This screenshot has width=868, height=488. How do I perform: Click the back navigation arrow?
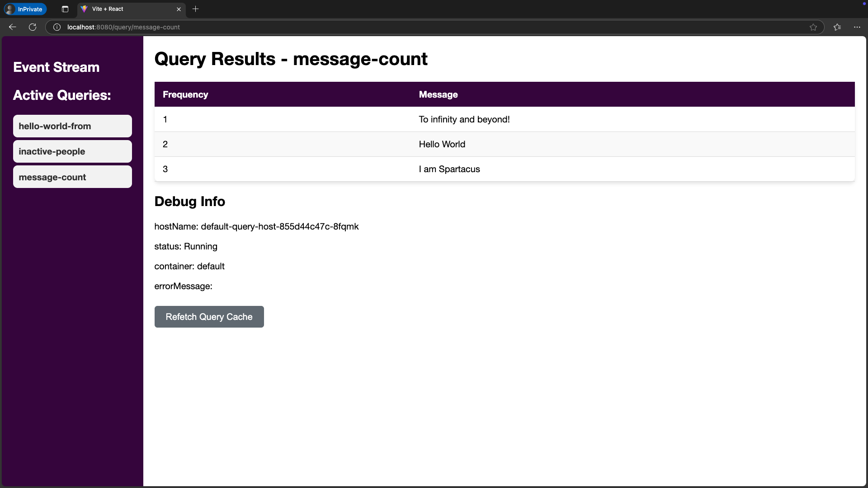(x=12, y=27)
